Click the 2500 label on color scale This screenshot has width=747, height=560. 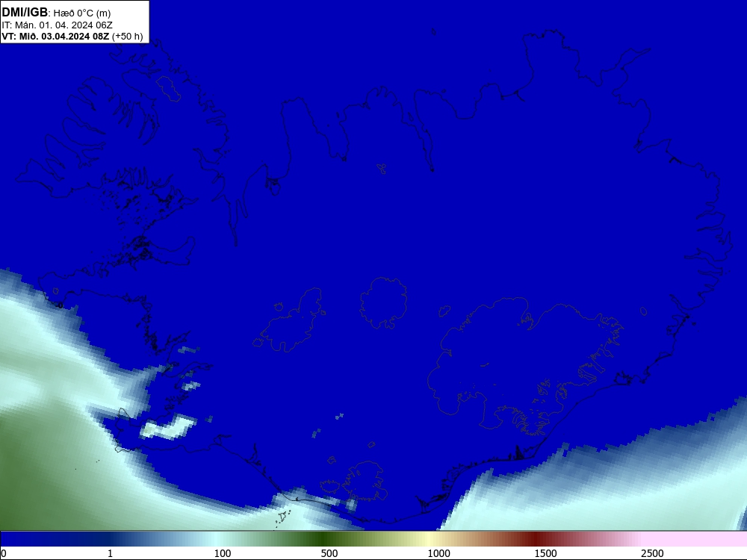(652, 553)
